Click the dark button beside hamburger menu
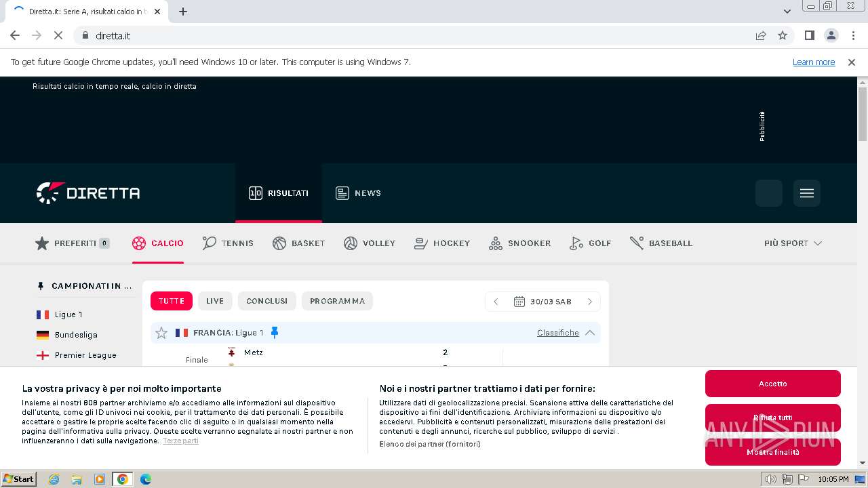Viewport: 868px width, 488px height. [769, 193]
